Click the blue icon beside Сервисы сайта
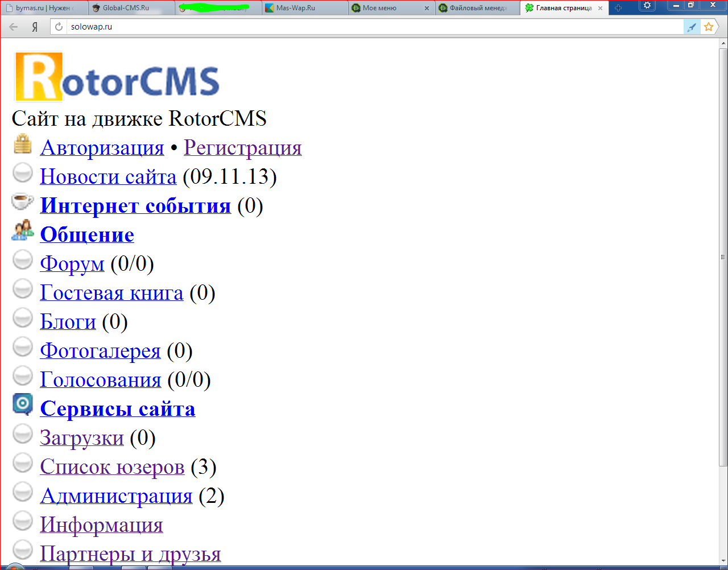Image resolution: width=728 pixels, height=570 pixels. pos(23,404)
